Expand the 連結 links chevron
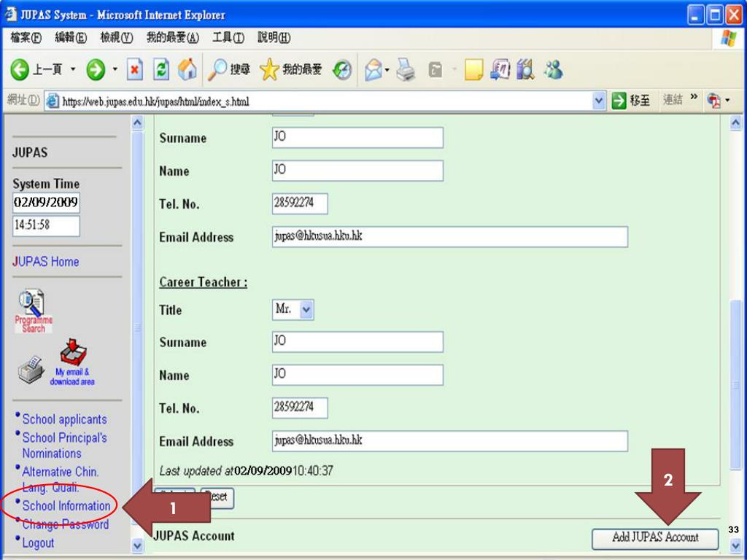747x560 pixels. tap(694, 97)
